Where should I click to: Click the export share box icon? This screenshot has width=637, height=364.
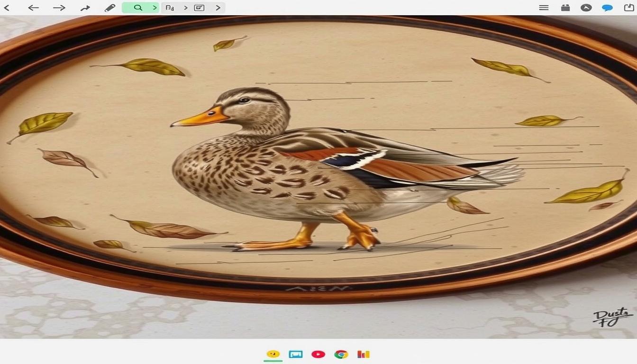pos(629,7)
